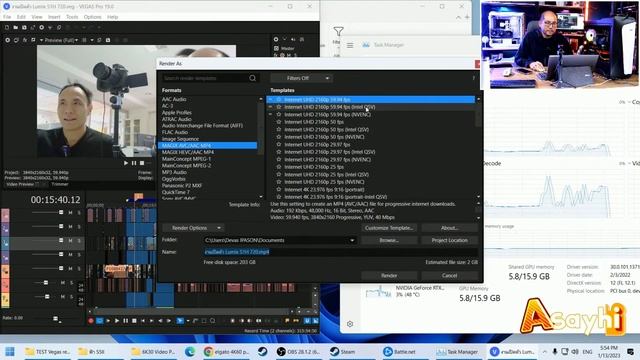640x360 pixels.
Task: Open the Insert menu
Action: click(x=54, y=17)
